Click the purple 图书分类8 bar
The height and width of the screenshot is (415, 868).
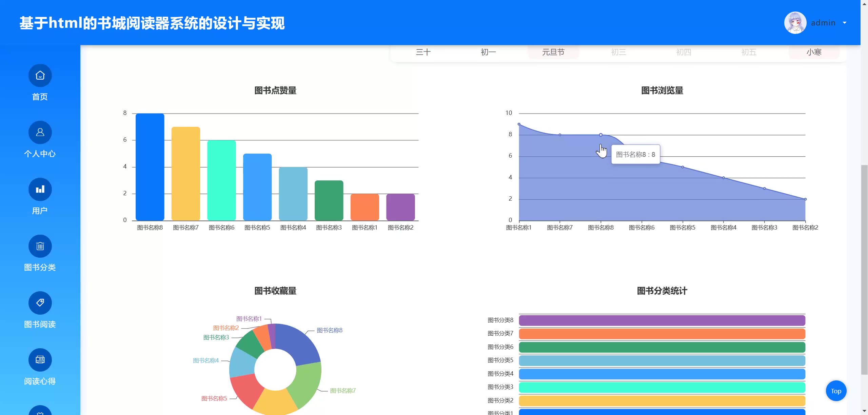662,320
